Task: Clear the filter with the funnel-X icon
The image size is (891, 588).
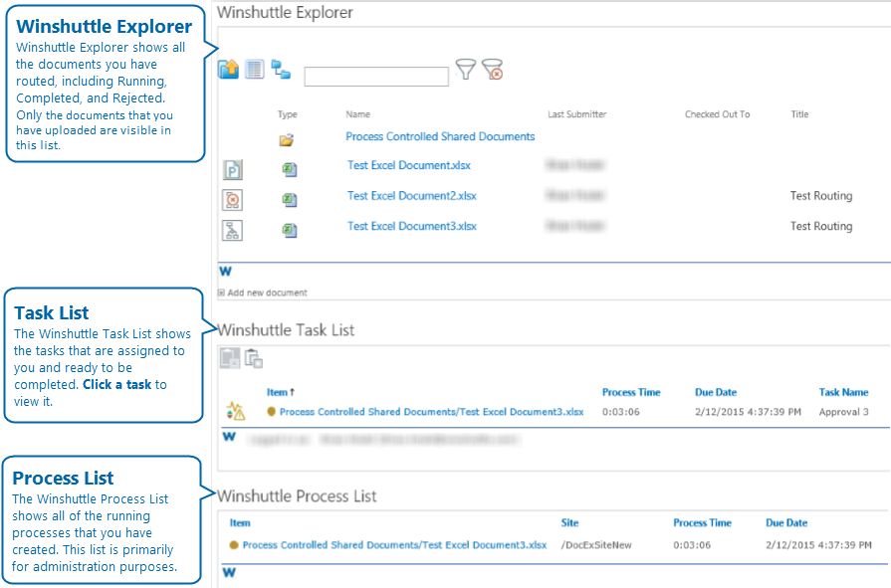Action: (x=492, y=70)
